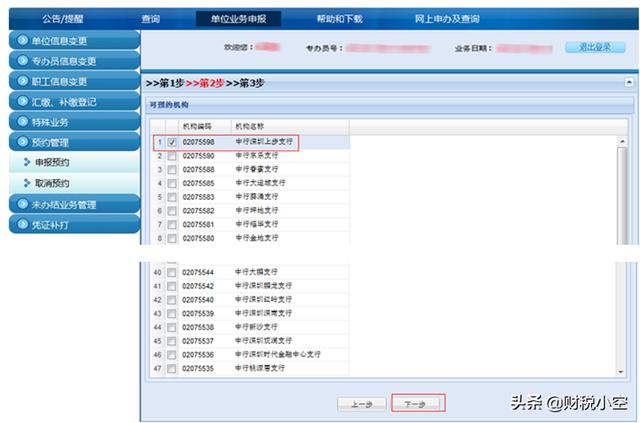640x423 pixels.
Task: Open 取消预约 under 预约管理
Action: [52, 183]
